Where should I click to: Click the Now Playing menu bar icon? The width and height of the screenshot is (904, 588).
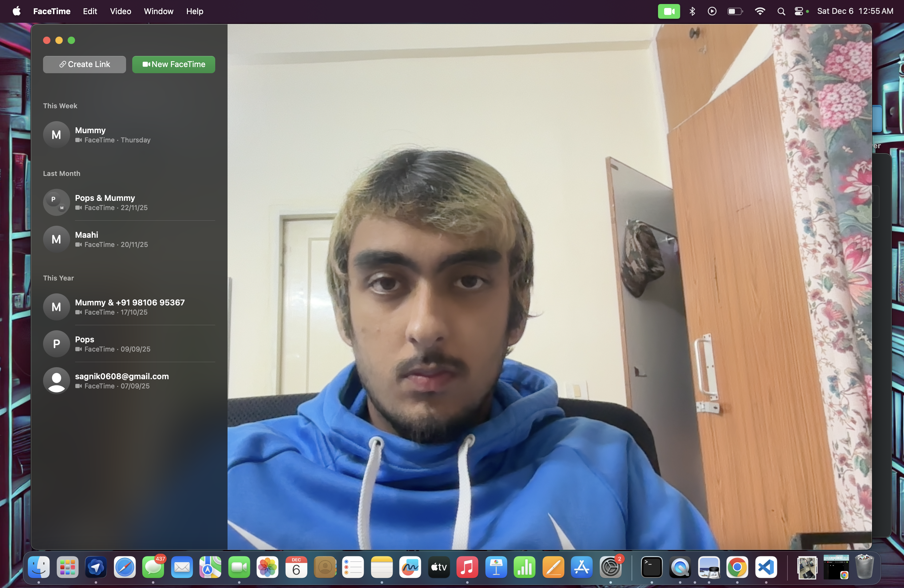click(712, 11)
